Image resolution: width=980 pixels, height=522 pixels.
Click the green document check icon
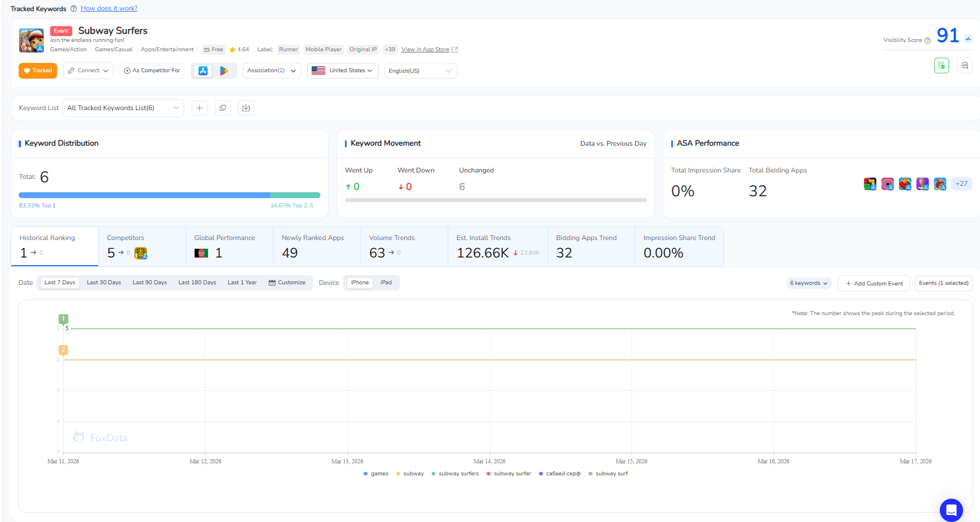pyautogui.click(x=941, y=66)
